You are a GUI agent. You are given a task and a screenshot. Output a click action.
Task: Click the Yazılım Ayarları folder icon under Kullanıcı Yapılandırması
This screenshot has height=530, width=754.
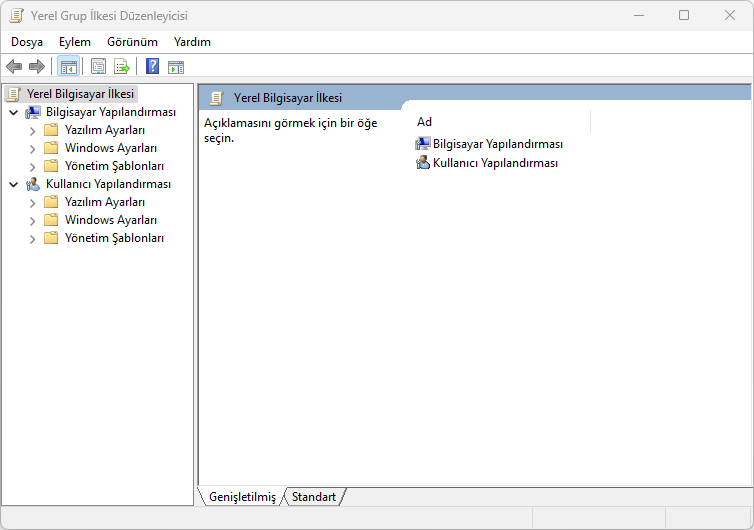tap(51, 202)
